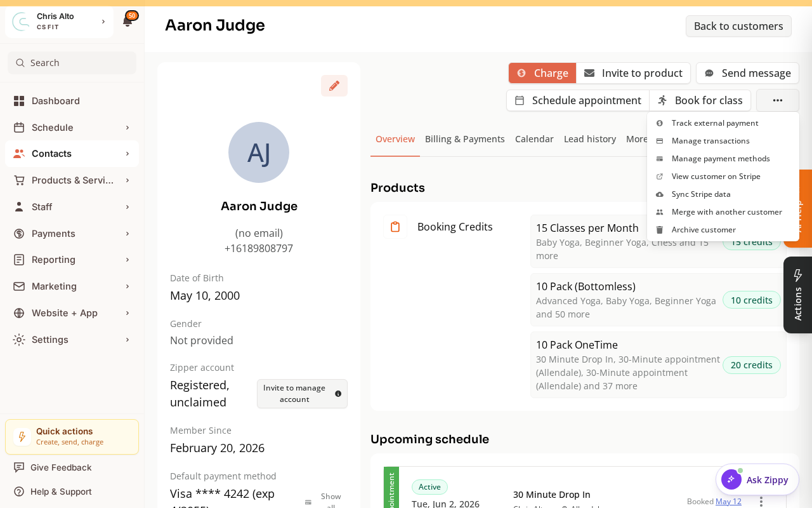Click the pencil edit profile icon

pos(334,86)
